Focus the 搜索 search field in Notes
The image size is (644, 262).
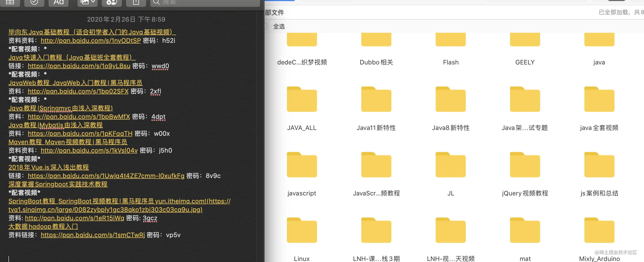click(205, 2)
